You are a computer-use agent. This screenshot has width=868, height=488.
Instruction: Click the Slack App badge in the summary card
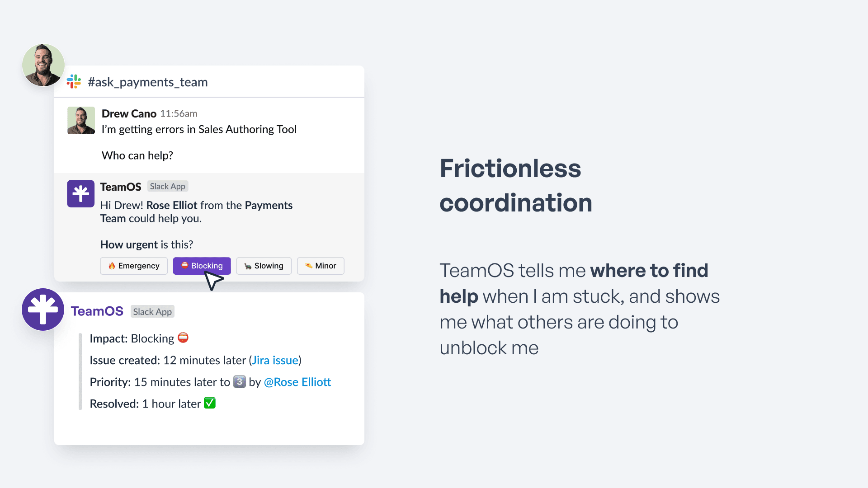click(x=152, y=312)
